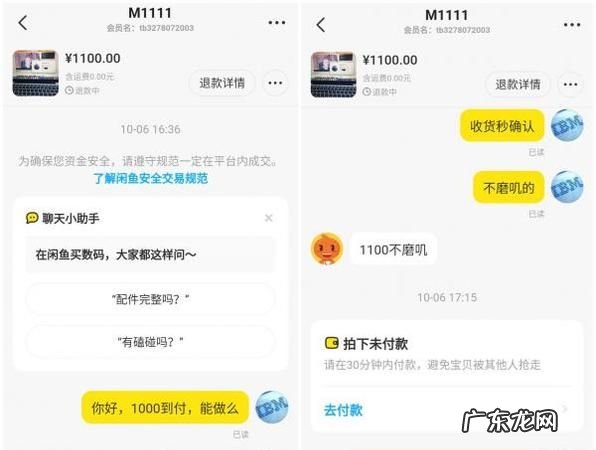Click 退款详情 button on left screen
The height and width of the screenshot is (450, 596).
[222, 82]
